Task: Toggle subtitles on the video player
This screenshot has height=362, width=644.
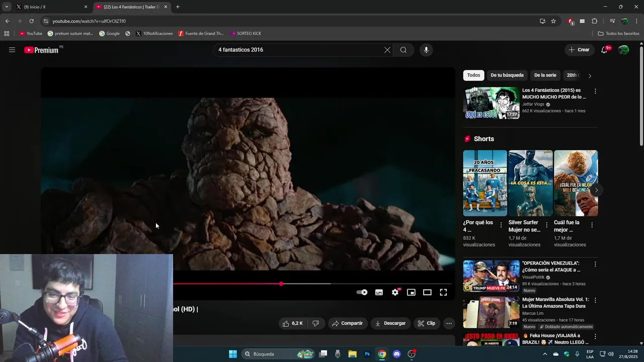Action: click(x=379, y=292)
